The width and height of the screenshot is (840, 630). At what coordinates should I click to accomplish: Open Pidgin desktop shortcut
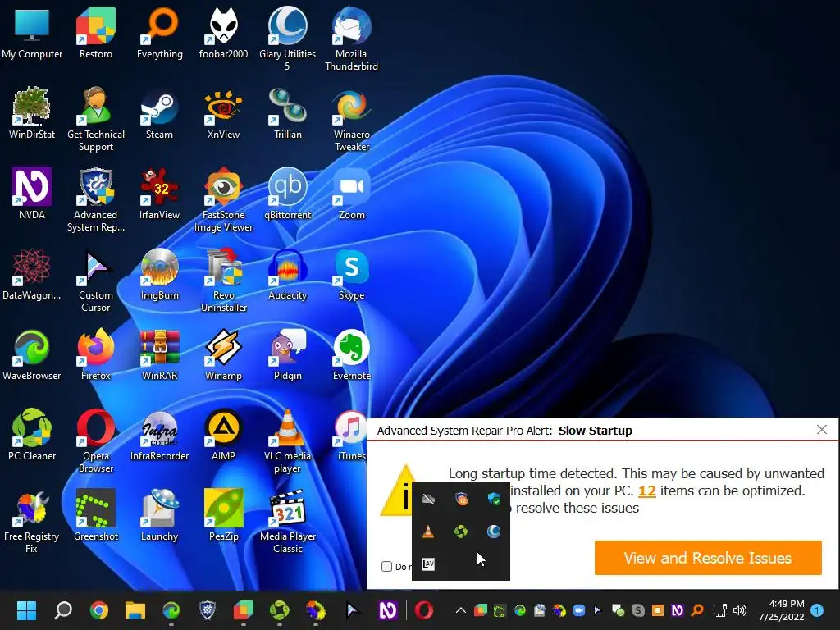tap(288, 354)
